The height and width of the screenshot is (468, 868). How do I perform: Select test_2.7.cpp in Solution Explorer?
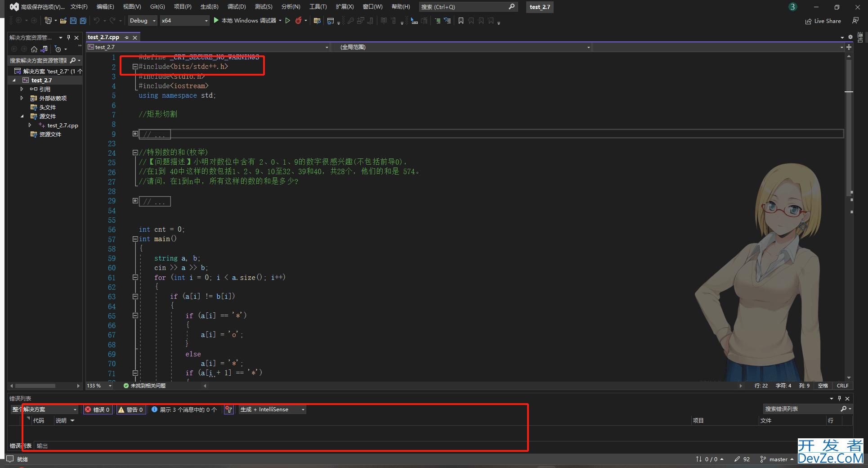pos(63,126)
